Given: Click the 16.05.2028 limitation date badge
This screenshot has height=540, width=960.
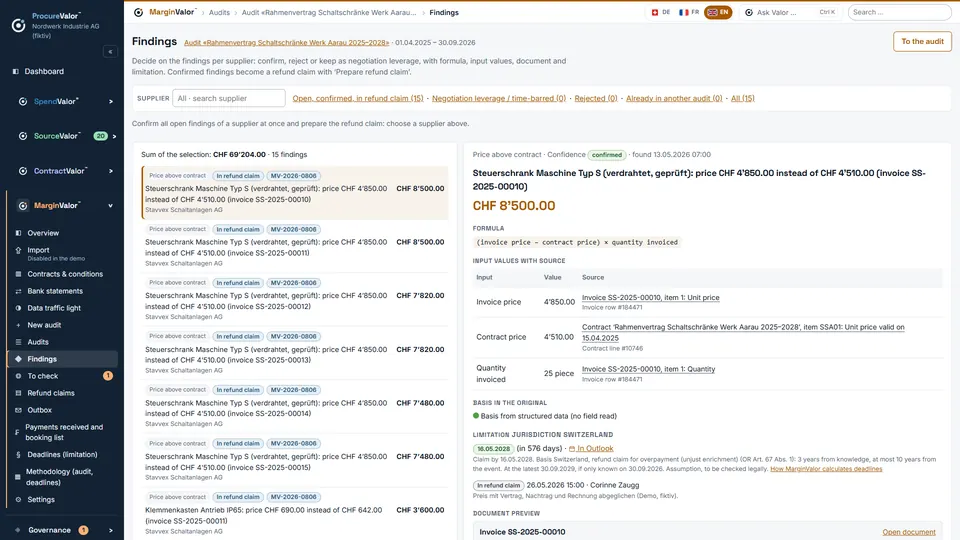Looking at the screenshot, I should click(493, 449).
